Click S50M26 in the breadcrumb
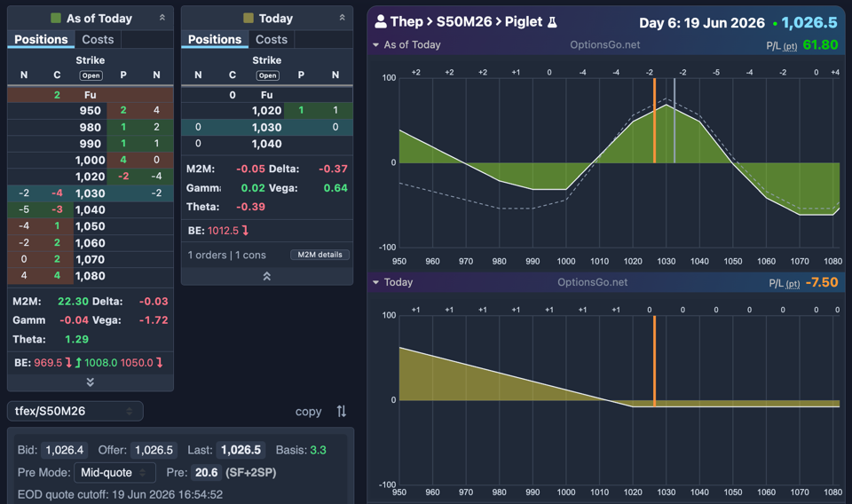852x504 pixels. 464,21
